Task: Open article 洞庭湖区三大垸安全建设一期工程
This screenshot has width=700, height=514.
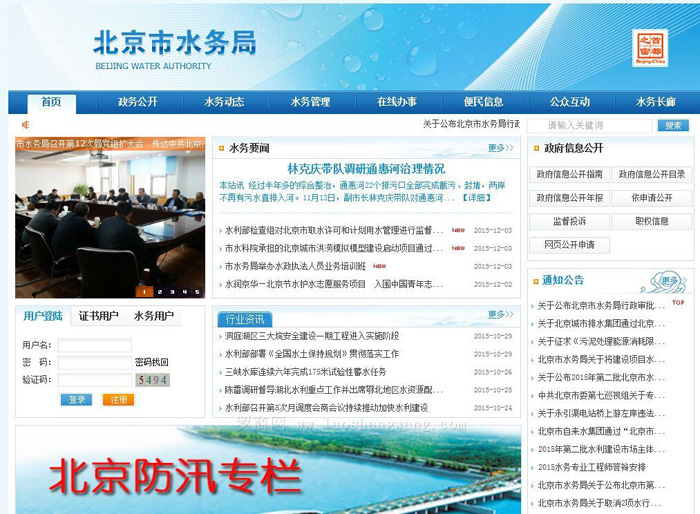Action: [x=311, y=336]
